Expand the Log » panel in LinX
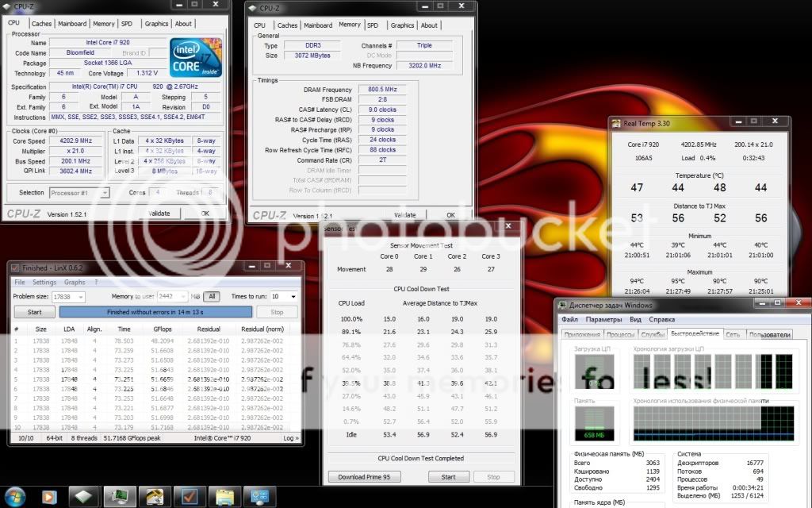The image size is (812, 508). coord(290,438)
